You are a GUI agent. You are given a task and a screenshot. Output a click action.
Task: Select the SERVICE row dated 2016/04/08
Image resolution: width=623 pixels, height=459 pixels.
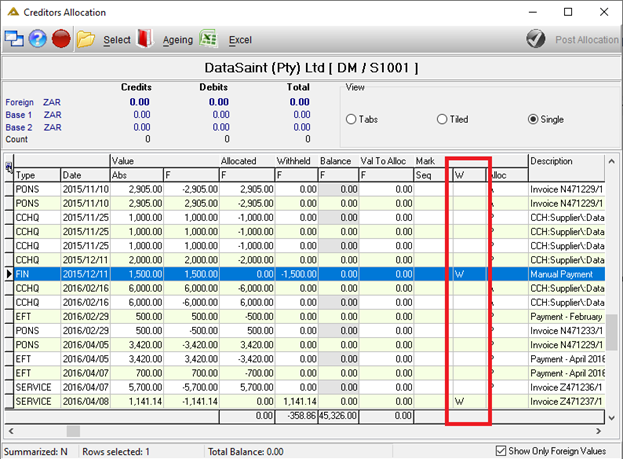coord(305,401)
